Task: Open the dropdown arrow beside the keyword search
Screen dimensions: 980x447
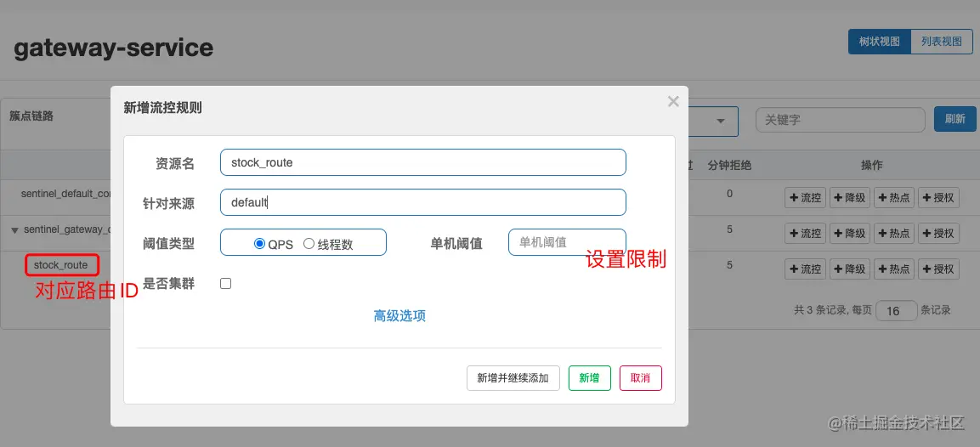Action: pos(721,121)
